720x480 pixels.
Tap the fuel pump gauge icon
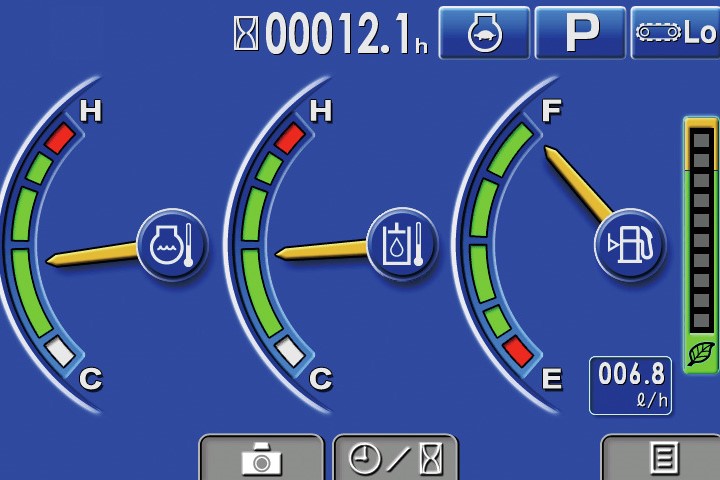click(x=630, y=244)
